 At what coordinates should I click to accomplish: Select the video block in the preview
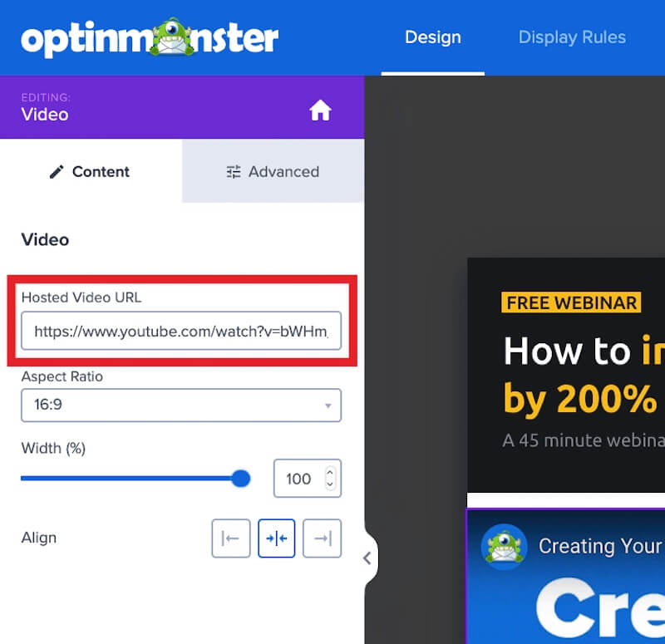tap(566, 576)
